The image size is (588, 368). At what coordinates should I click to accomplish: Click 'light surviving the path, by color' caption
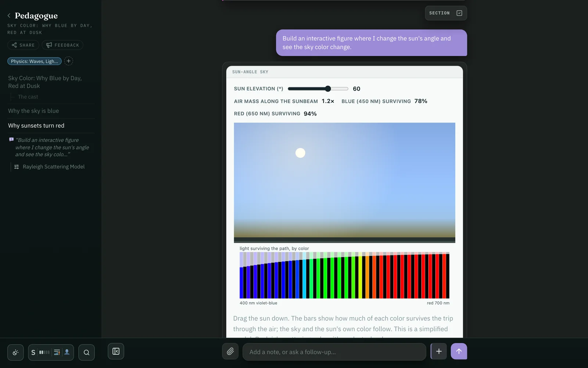[x=274, y=249]
